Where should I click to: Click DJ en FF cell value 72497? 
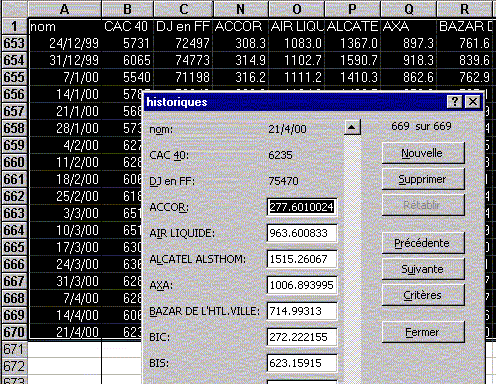pyautogui.click(x=183, y=43)
